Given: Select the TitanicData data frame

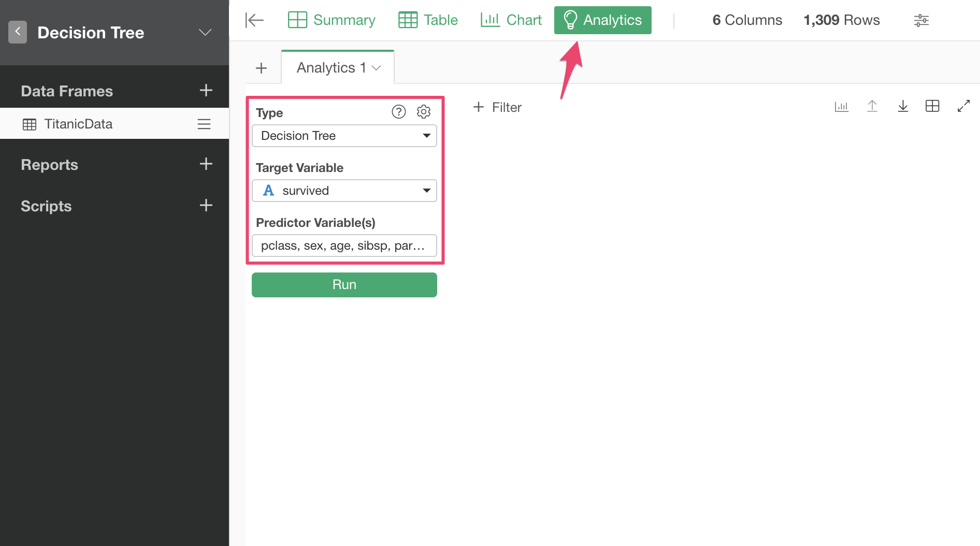Looking at the screenshot, I should click(x=78, y=124).
